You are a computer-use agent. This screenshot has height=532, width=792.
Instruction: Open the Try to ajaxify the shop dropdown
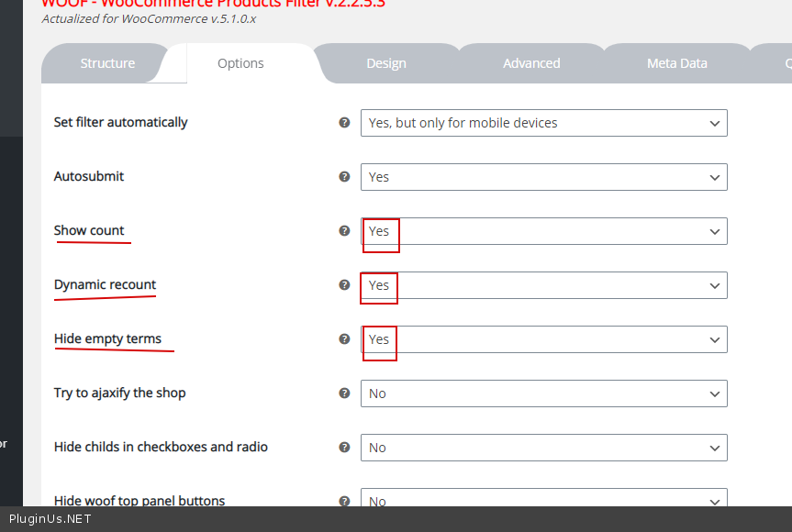click(543, 393)
